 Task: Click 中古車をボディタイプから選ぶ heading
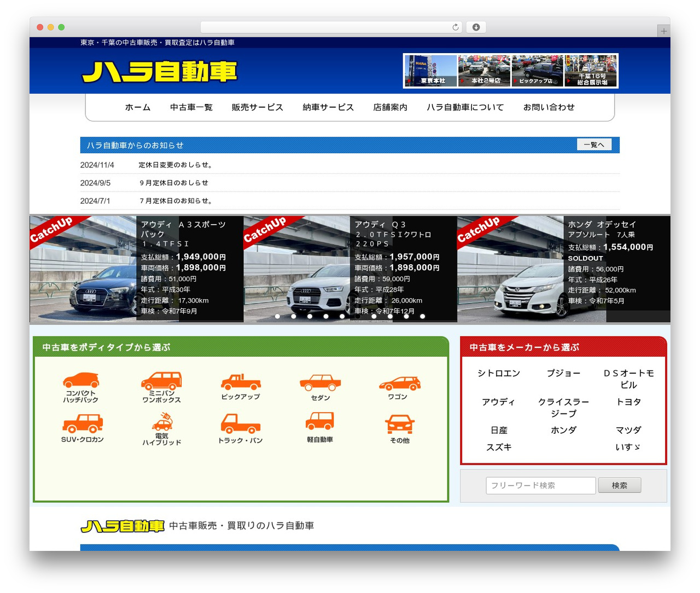tap(107, 347)
